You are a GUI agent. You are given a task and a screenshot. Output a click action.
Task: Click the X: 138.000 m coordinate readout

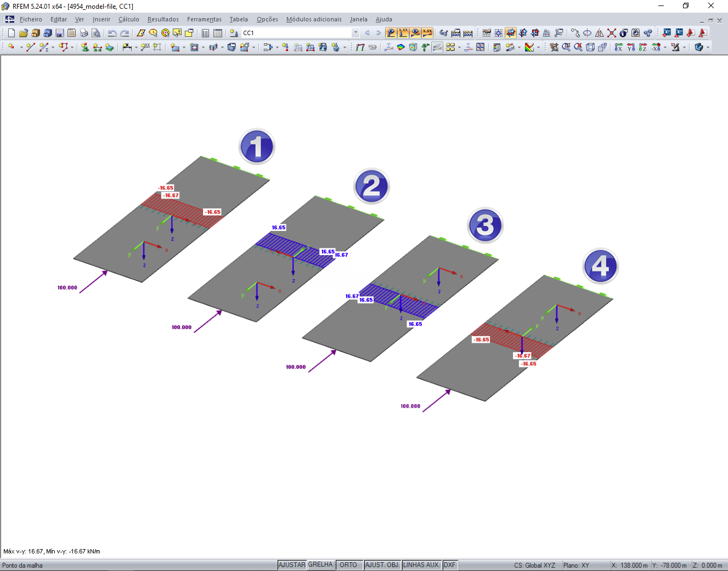pyautogui.click(x=630, y=565)
